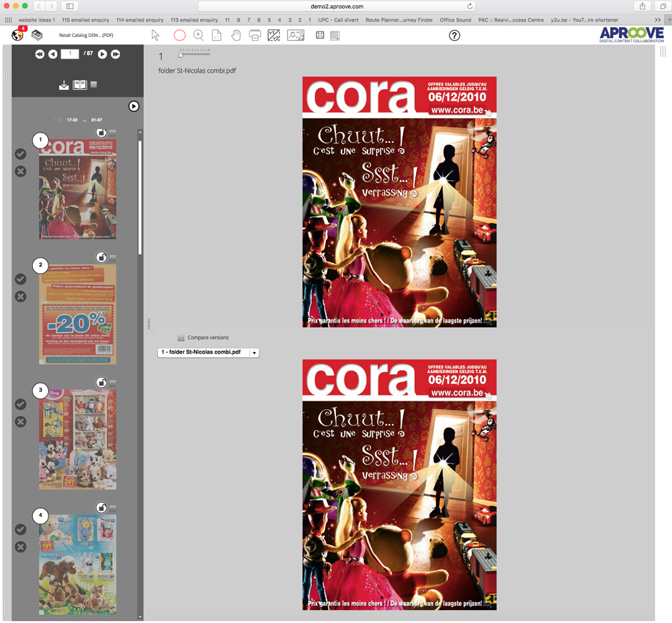672x623 pixels.
Task: Approve page 1 with the checkmark toggle
Action: [x=20, y=153]
